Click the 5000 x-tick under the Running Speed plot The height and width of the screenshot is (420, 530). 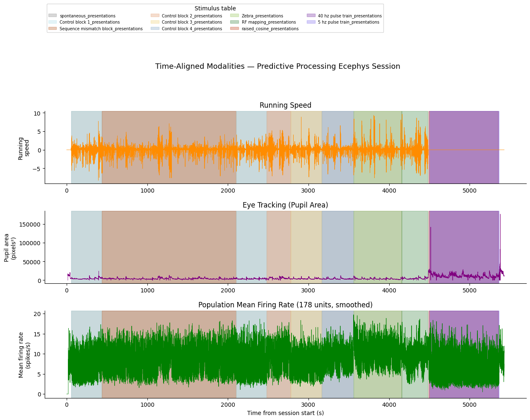470,191
